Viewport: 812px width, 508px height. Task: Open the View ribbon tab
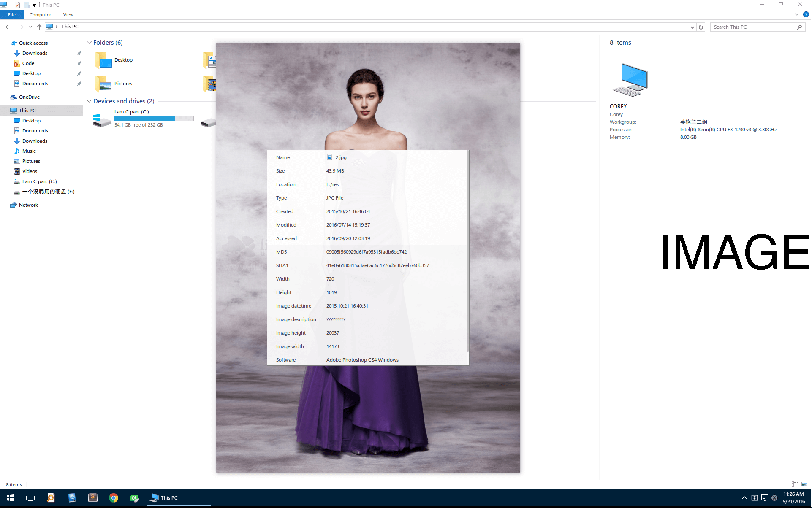click(x=68, y=15)
